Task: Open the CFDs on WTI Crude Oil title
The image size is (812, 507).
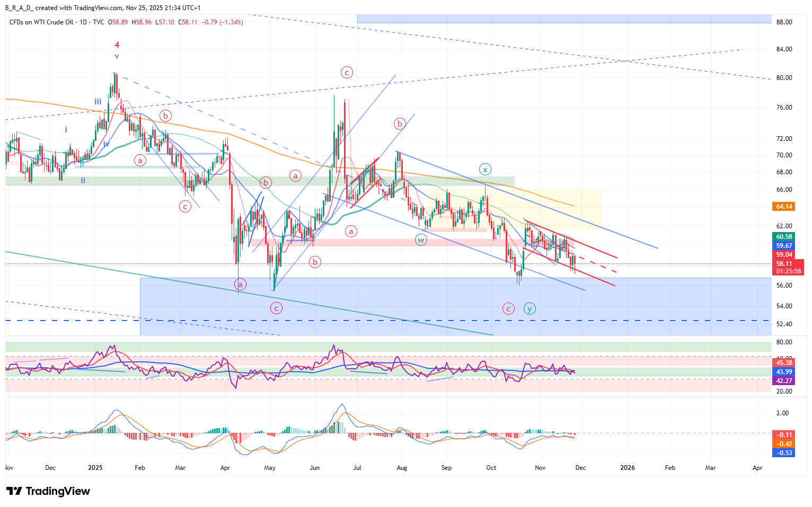Action: pos(41,22)
